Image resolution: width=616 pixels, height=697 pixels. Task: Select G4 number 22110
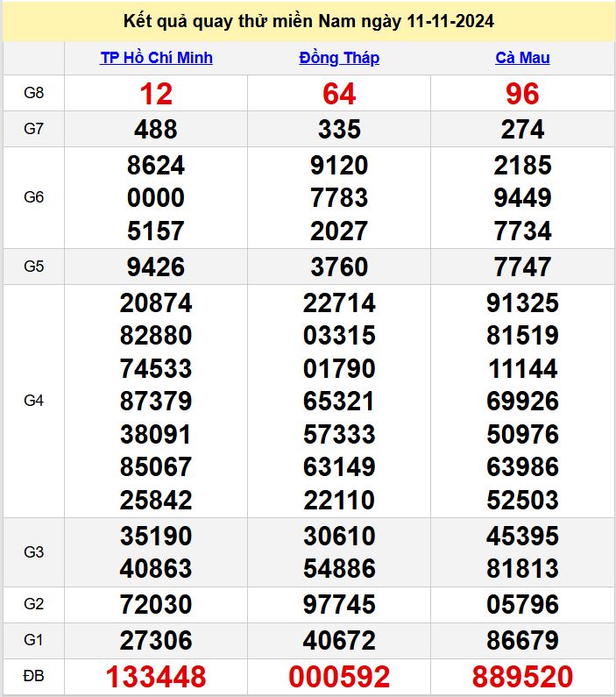pyautogui.click(x=339, y=500)
